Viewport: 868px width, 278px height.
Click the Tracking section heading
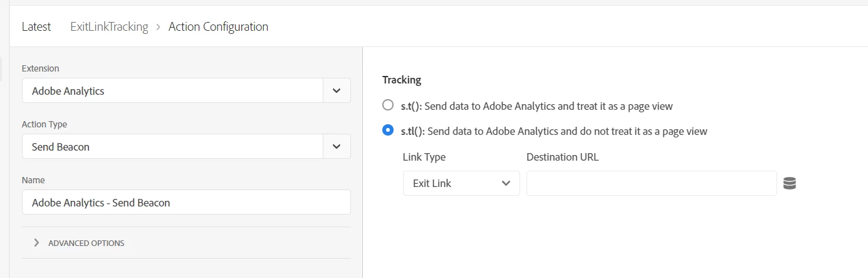[x=402, y=80]
